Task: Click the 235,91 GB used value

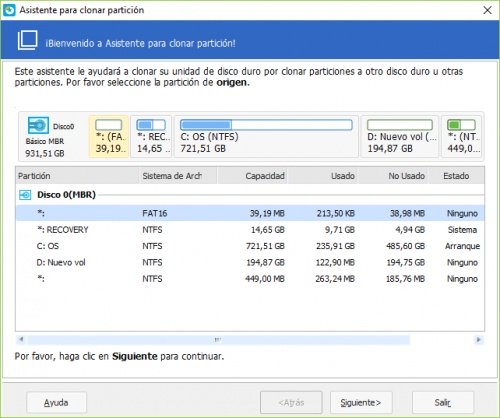Action: (335, 246)
